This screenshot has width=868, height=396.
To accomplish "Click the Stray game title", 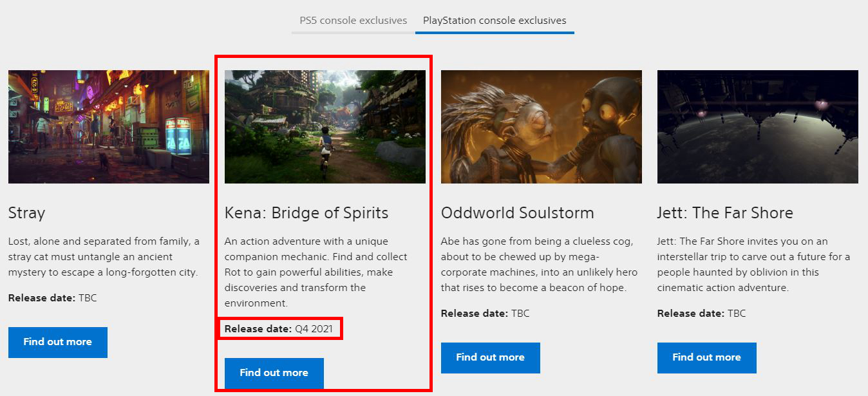I will point(27,213).
